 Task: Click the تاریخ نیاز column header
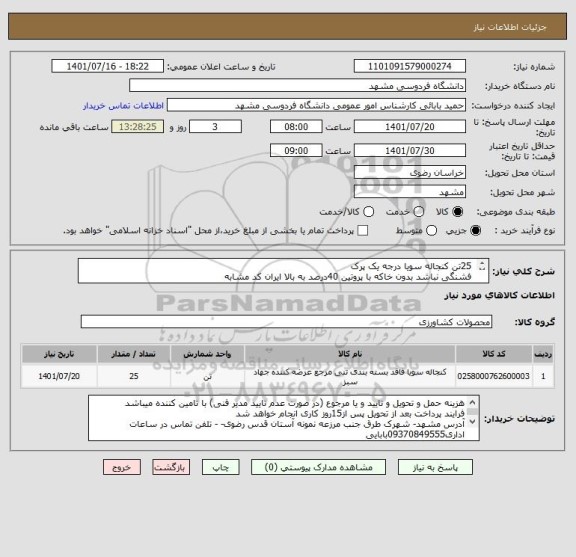59,354
